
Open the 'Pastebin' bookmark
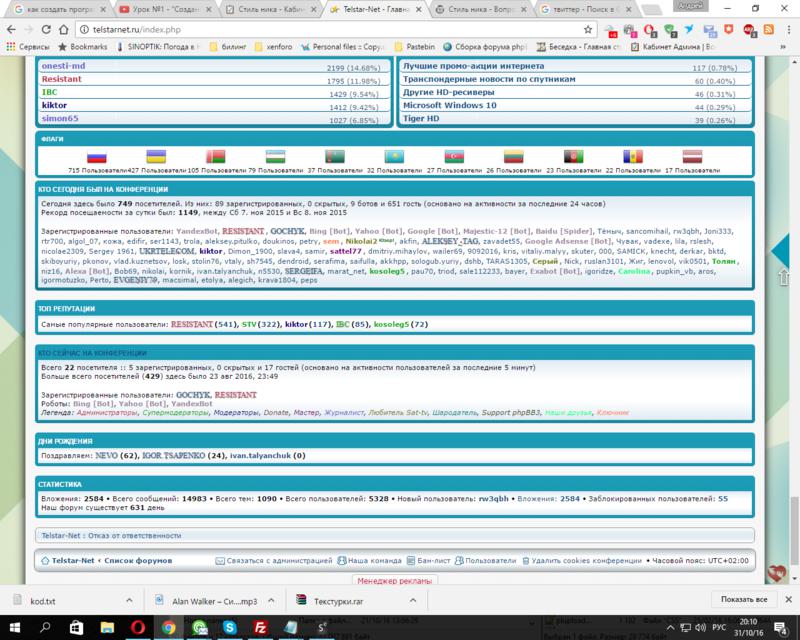click(x=418, y=46)
